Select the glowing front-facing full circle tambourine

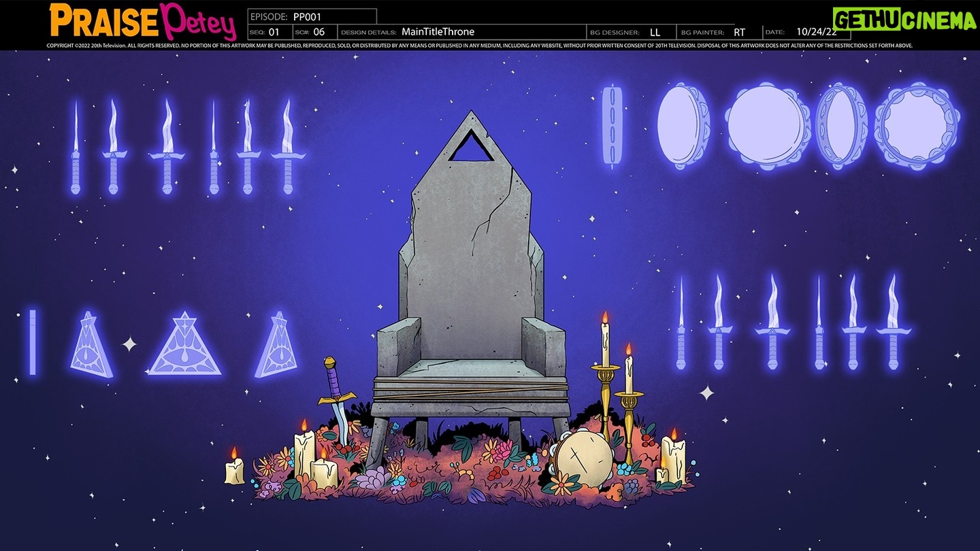[767, 126]
